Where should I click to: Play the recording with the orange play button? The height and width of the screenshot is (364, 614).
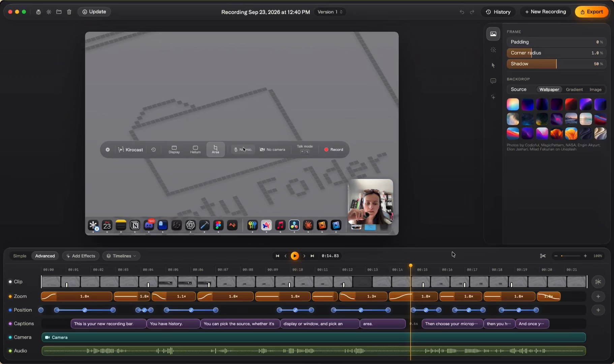point(295,256)
